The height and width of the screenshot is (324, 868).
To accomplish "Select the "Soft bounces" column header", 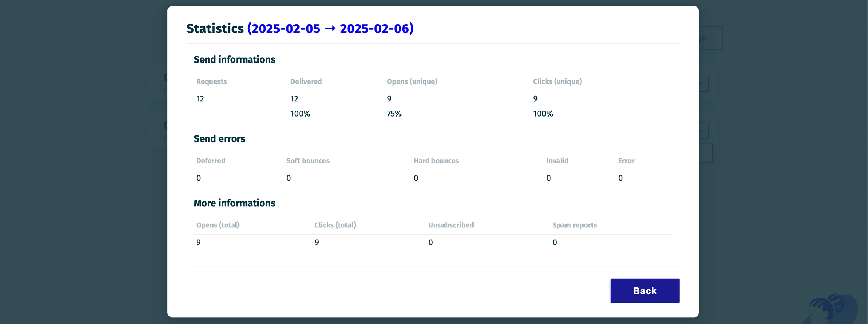I will [x=307, y=161].
